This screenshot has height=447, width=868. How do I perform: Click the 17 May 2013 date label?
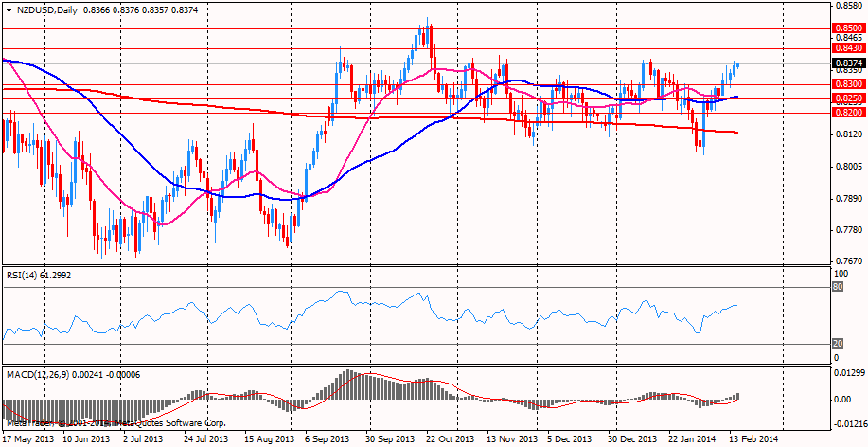(x=28, y=439)
